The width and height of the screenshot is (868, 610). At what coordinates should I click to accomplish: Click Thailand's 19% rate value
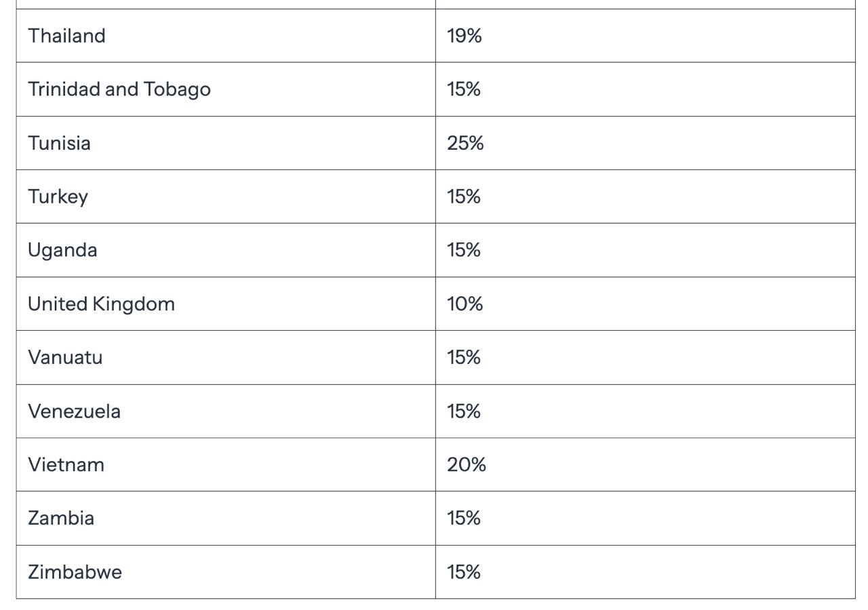[465, 36]
